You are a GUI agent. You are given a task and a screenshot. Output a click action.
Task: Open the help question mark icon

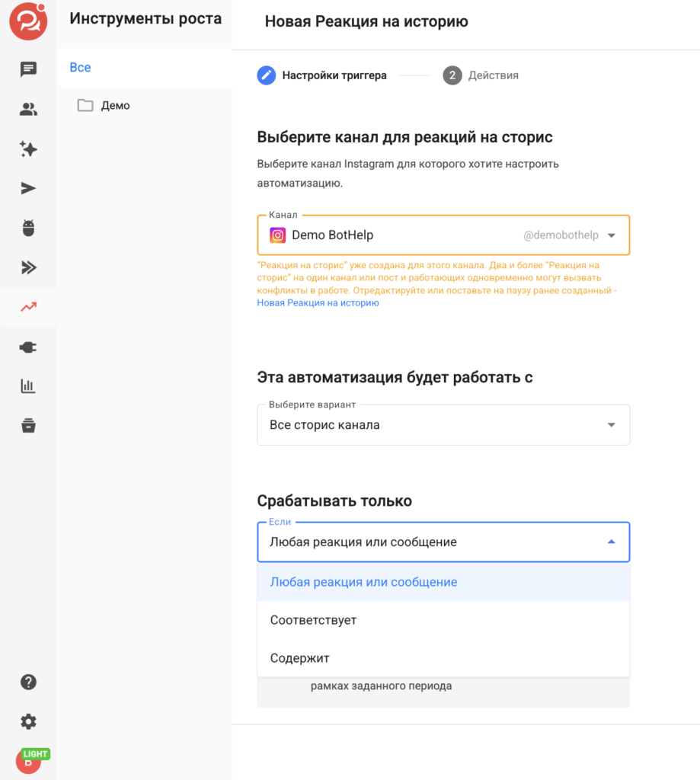(x=28, y=682)
